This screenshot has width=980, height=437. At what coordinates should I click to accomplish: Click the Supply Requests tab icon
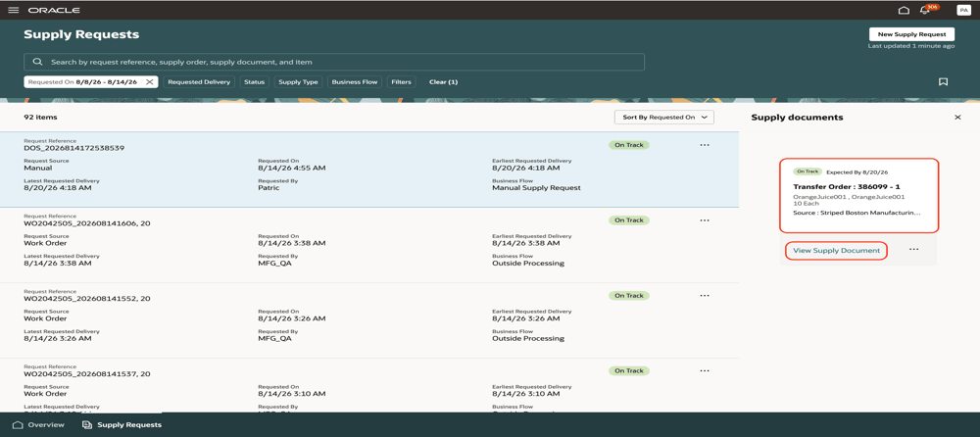pyautogui.click(x=87, y=425)
